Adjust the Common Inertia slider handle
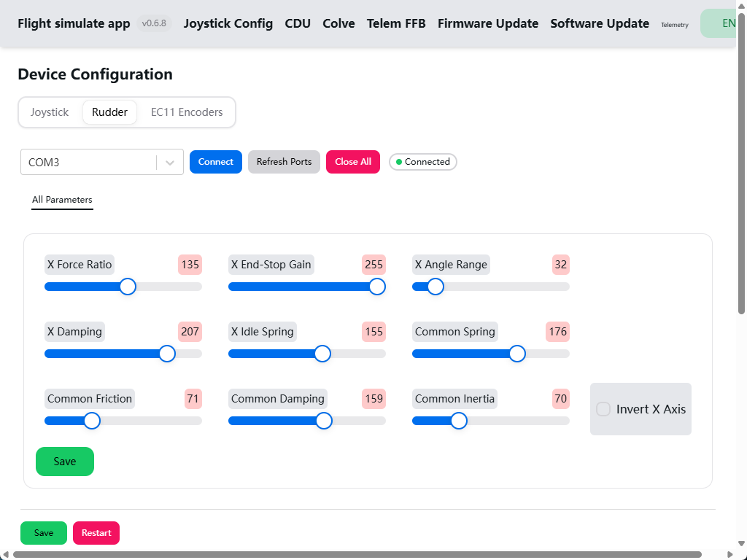 [x=459, y=421]
